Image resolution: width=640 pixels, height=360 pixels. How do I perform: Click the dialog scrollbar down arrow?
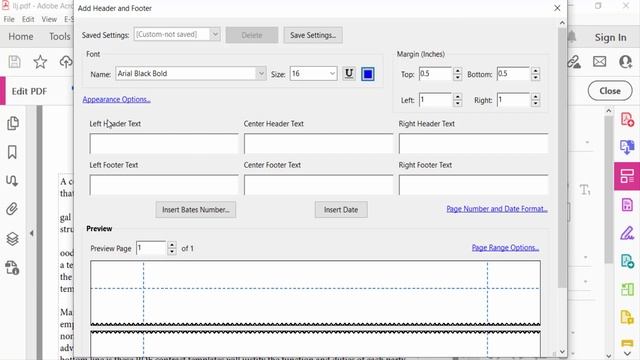point(562,352)
